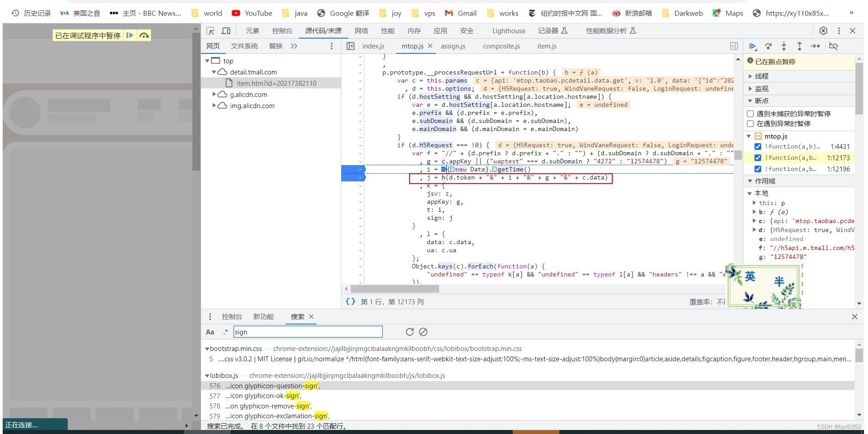Image resolution: width=868 pixels, height=434 pixels.
Task: Enable pause on caught exceptions checkbox
Action: [x=750, y=123]
